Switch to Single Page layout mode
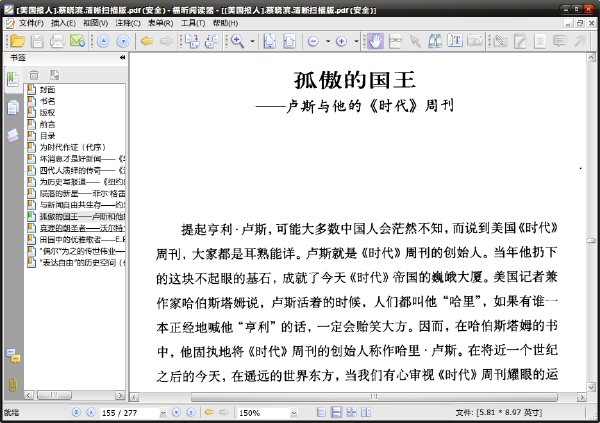Viewport: 600px width, 423px height. pyautogui.click(x=321, y=412)
